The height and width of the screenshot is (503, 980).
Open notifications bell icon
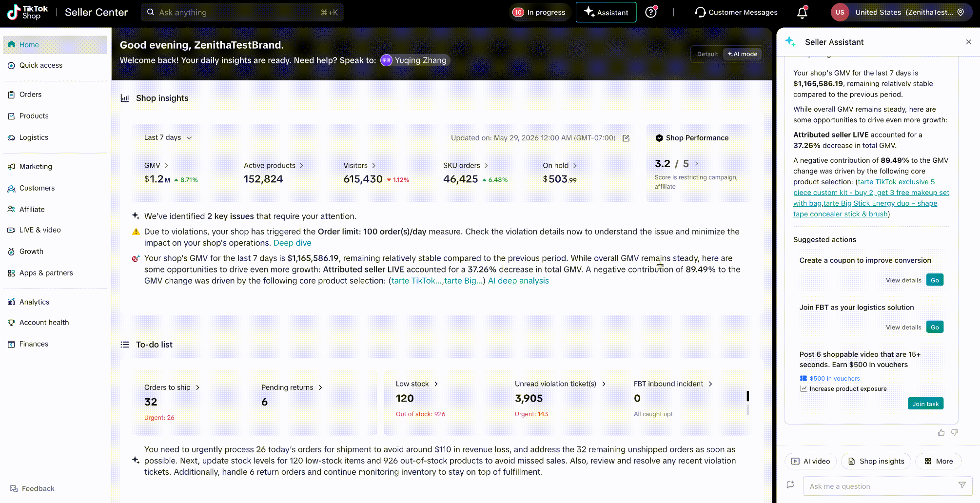click(x=802, y=12)
